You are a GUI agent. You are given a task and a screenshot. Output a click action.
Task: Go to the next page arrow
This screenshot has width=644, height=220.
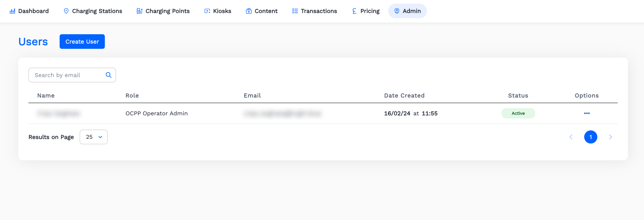pos(610,137)
